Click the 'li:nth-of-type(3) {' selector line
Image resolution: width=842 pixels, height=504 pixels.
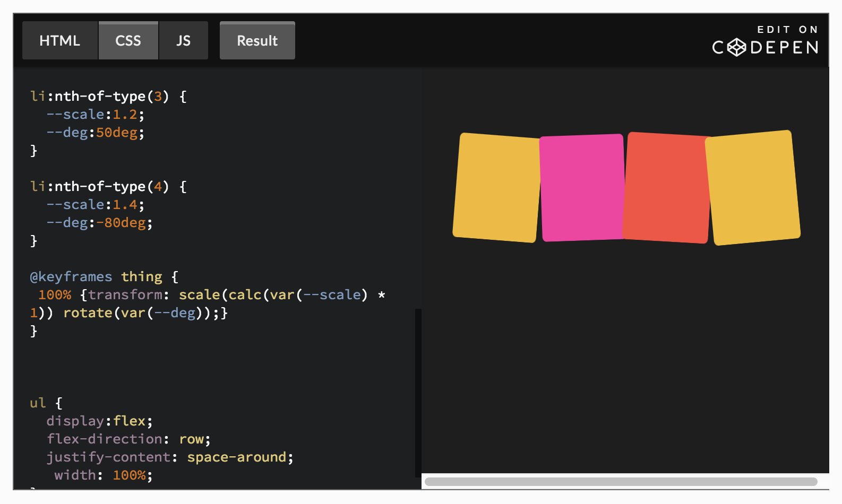click(108, 97)
